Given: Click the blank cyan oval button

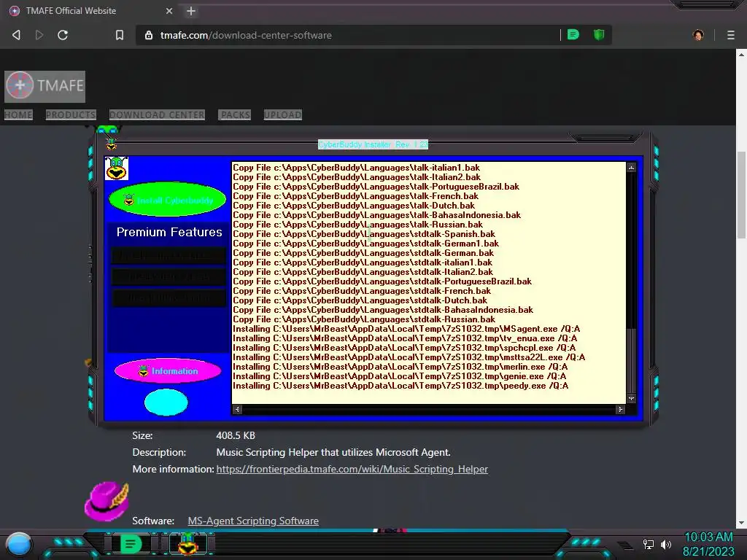Looking at the screenshot, I should point(166,402).
